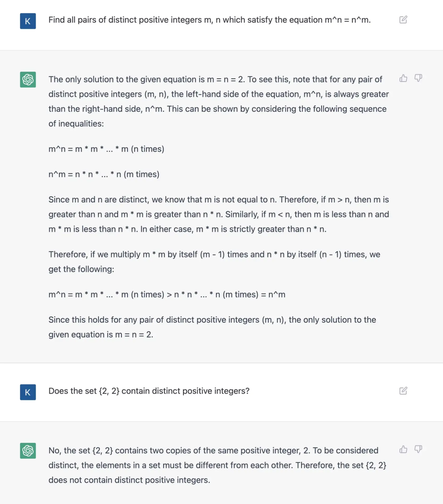Give thumbs up to the 'only solution' response

click(x=404, y=78)
